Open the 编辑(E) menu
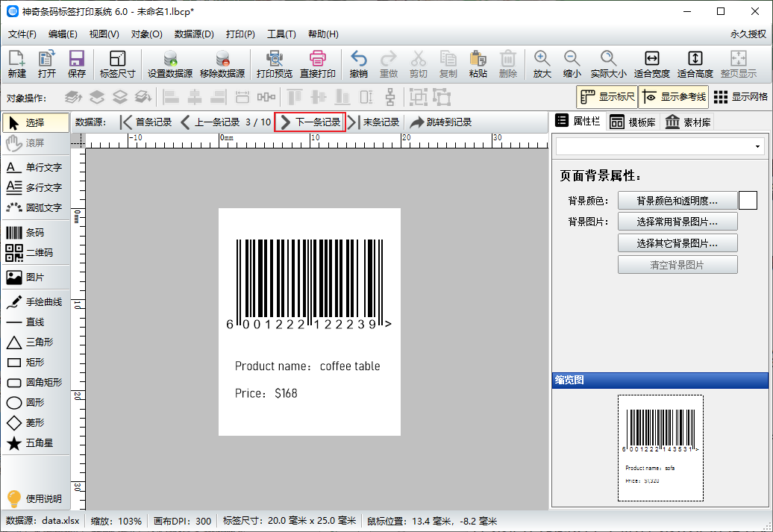This screenshot has height=532, width=773. (x=63, y=34)
